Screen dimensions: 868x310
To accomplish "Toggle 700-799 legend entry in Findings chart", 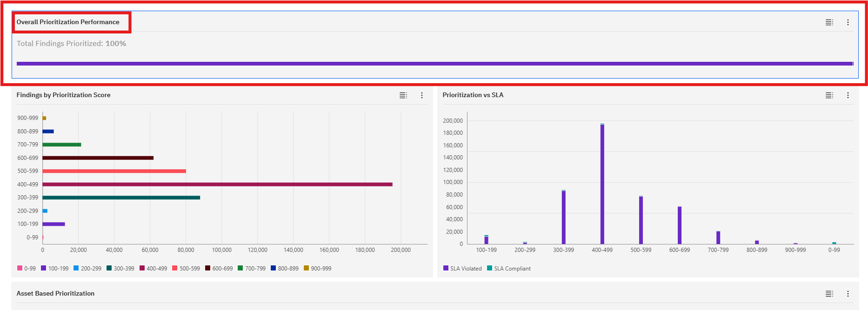I will coord(252,268).
